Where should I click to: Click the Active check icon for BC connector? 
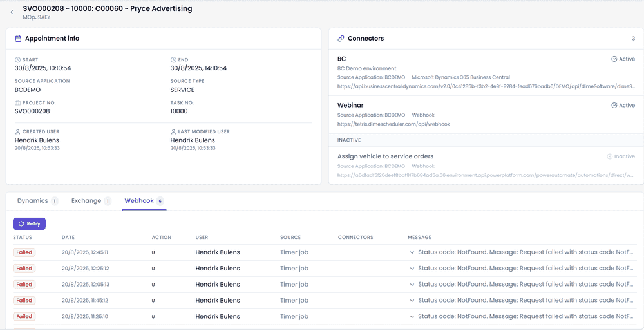614,59
